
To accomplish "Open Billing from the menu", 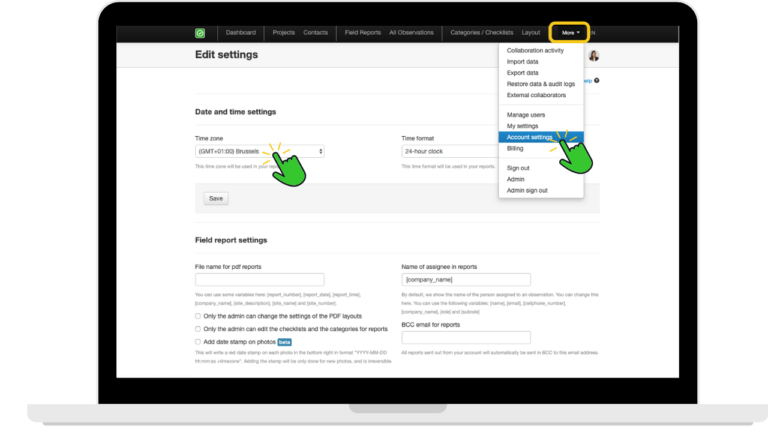I will pyautogui.click(x=515, y=148).
